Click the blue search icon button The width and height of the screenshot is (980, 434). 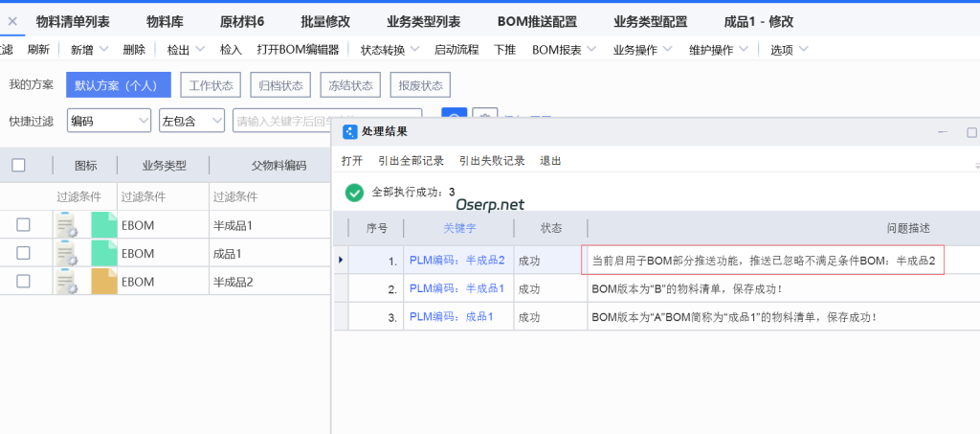[x=455, y=114]
